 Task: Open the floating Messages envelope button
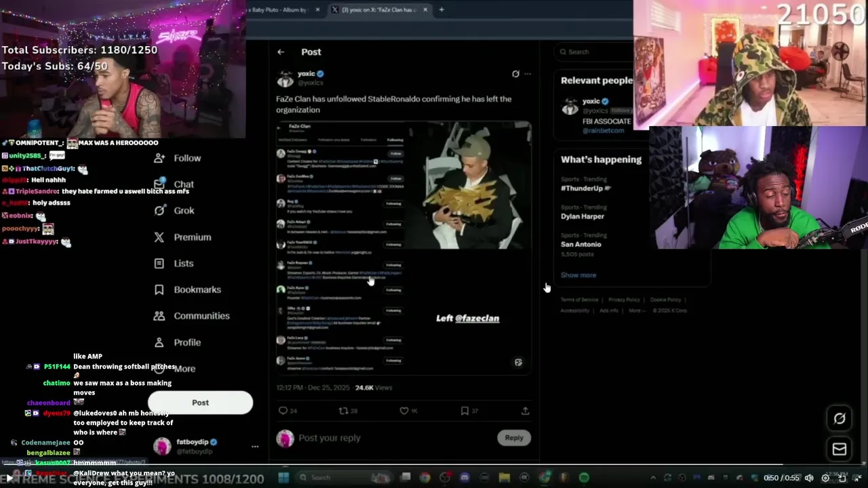click(x=840, y=449)
